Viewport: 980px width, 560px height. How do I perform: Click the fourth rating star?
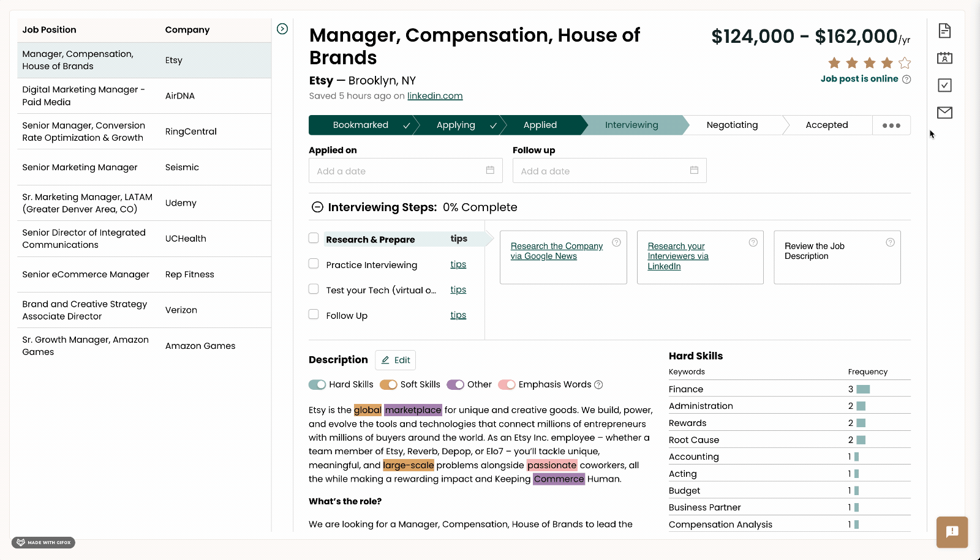887,63
